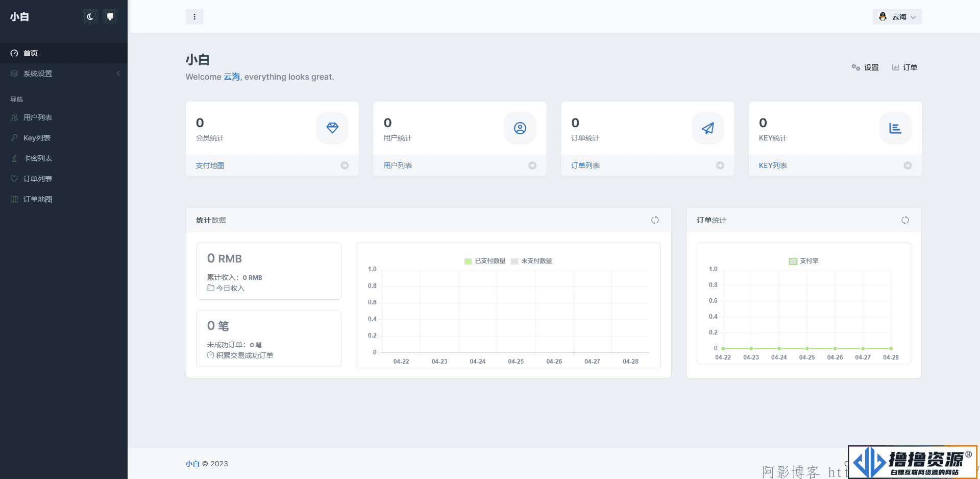Click the diamond icon on 会员统计 card

pyautogui.click(x=332, y=128)
